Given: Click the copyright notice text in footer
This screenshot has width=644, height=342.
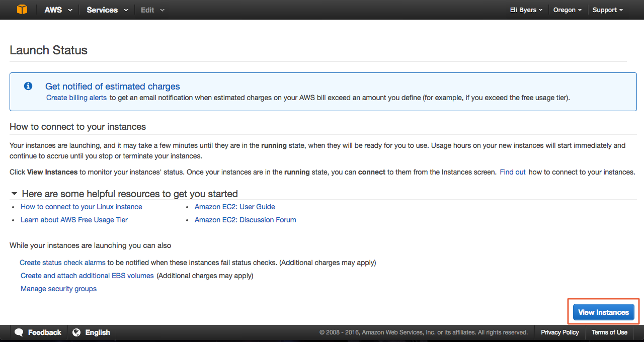Looking at the screenshot, I should 424,332.
